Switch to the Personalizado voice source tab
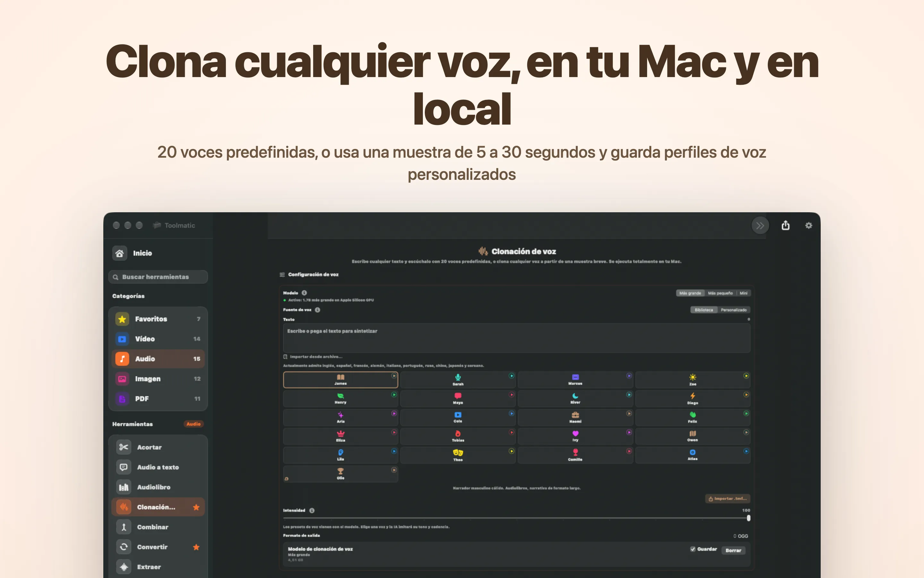This screenshot has width=924, height=578. click(733, 310)
